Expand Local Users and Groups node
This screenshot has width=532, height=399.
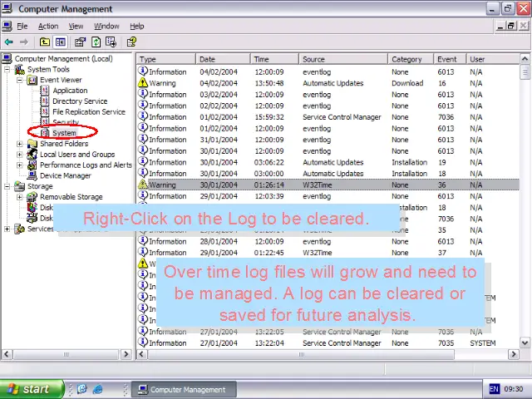(x=20, y=155)
